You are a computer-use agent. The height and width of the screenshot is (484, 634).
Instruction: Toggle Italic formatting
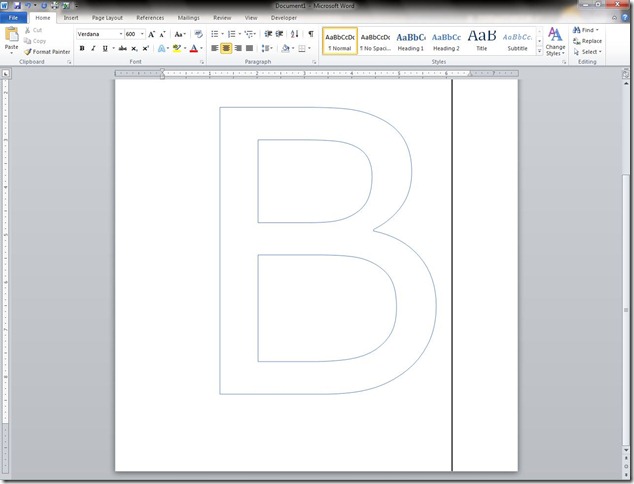tap(93, 48)
